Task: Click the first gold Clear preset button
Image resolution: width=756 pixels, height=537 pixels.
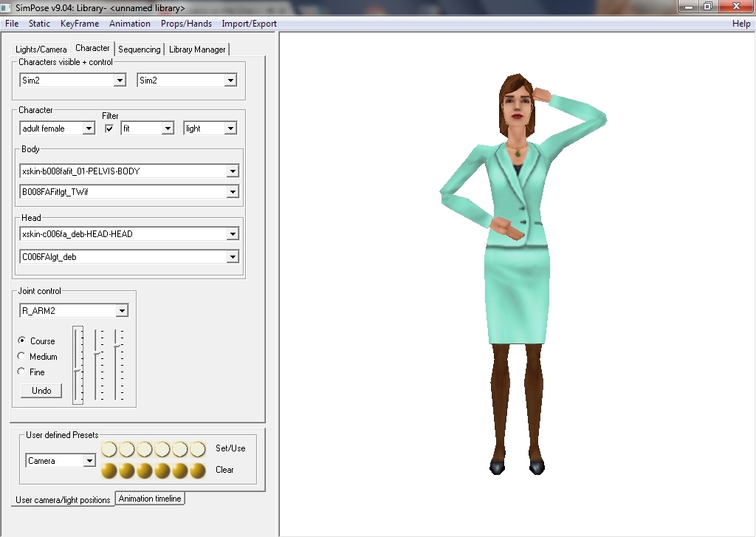Action: pyautogui.click(x=109, y=471)
